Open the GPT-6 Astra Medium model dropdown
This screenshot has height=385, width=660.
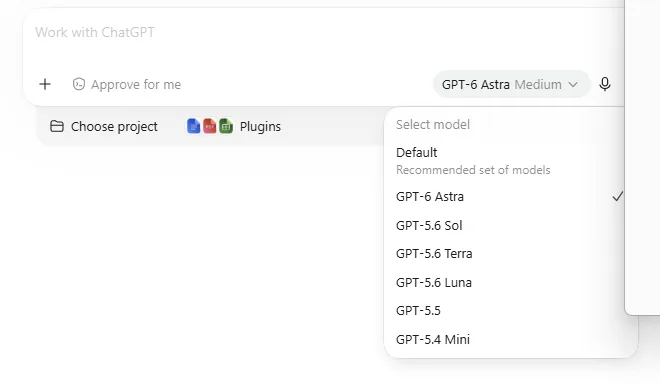pyautogui.click(x=511, y=84)
